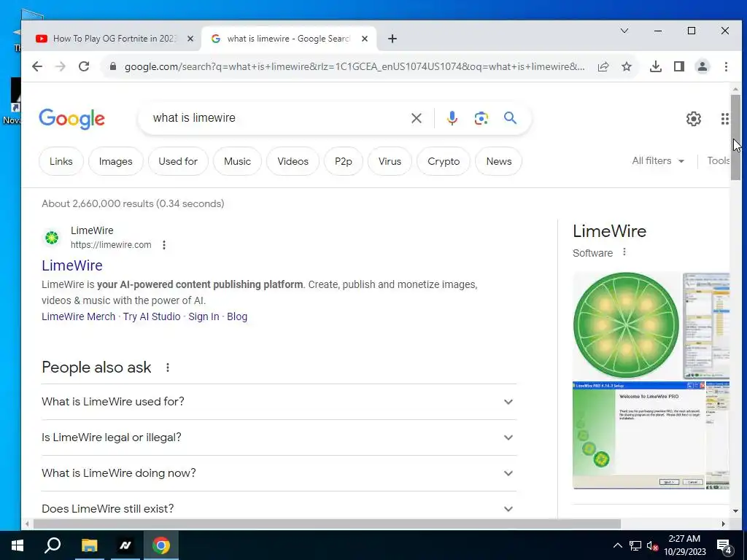Open the LimeWire Merch sitelink
The width and height of the screenshot is (747, 560).
click(x=78, y=316)
